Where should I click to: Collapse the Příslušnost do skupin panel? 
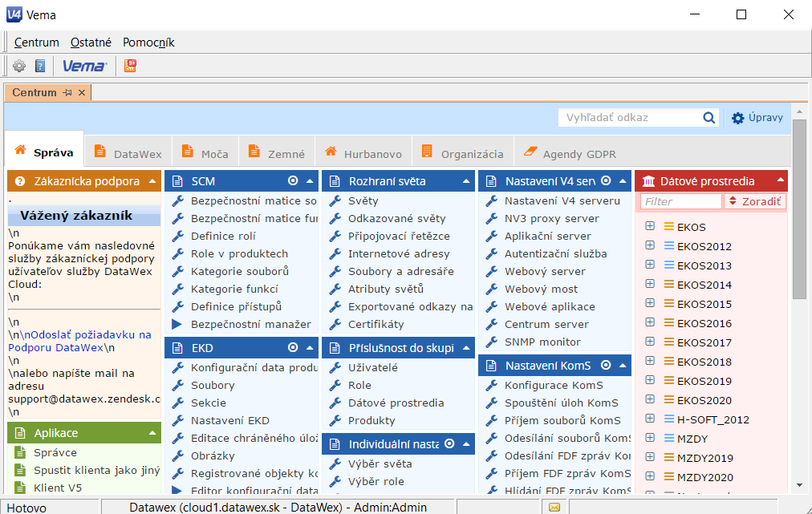(466, 348)
